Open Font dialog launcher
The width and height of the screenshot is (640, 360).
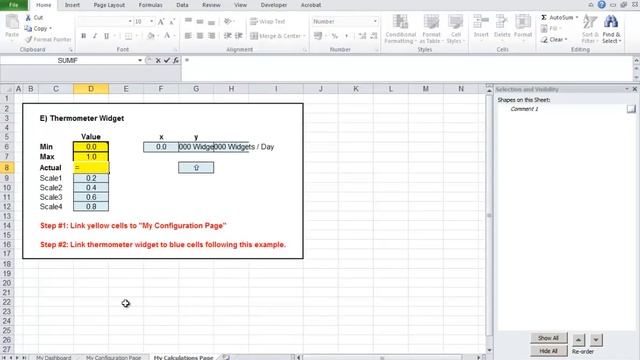176,50
